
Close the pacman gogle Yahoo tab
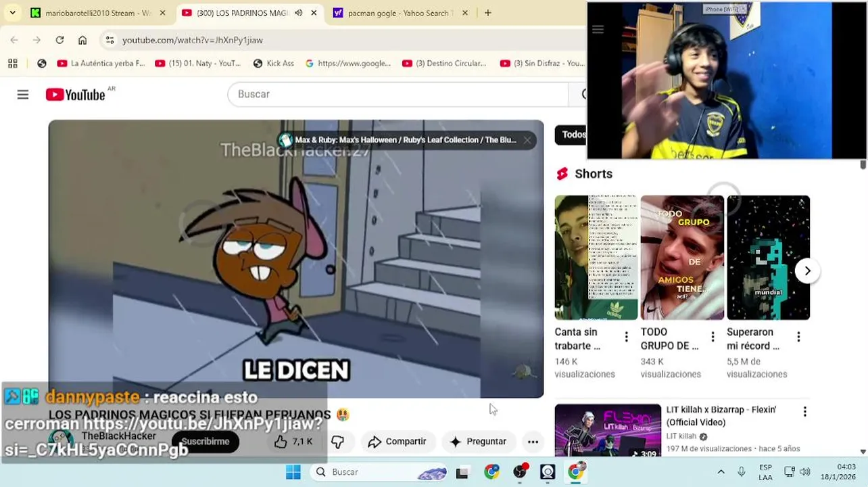(464, 13)
